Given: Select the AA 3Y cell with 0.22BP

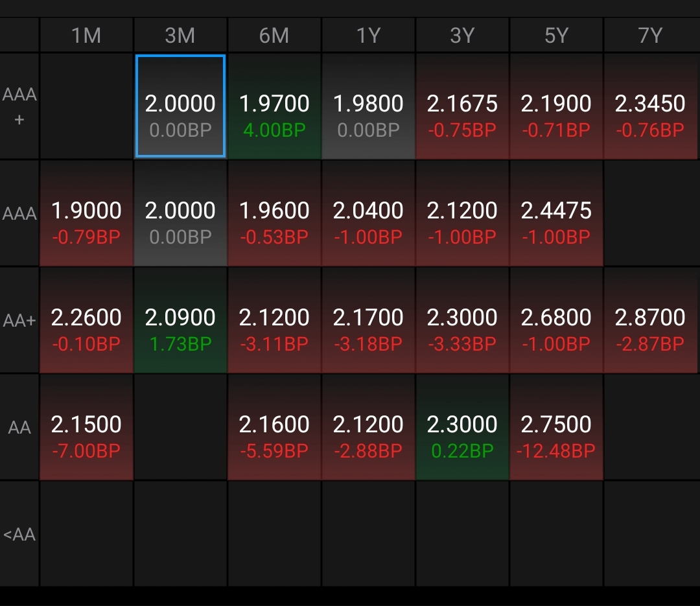Looking at the screenshot, I should [x=462, y=427].
